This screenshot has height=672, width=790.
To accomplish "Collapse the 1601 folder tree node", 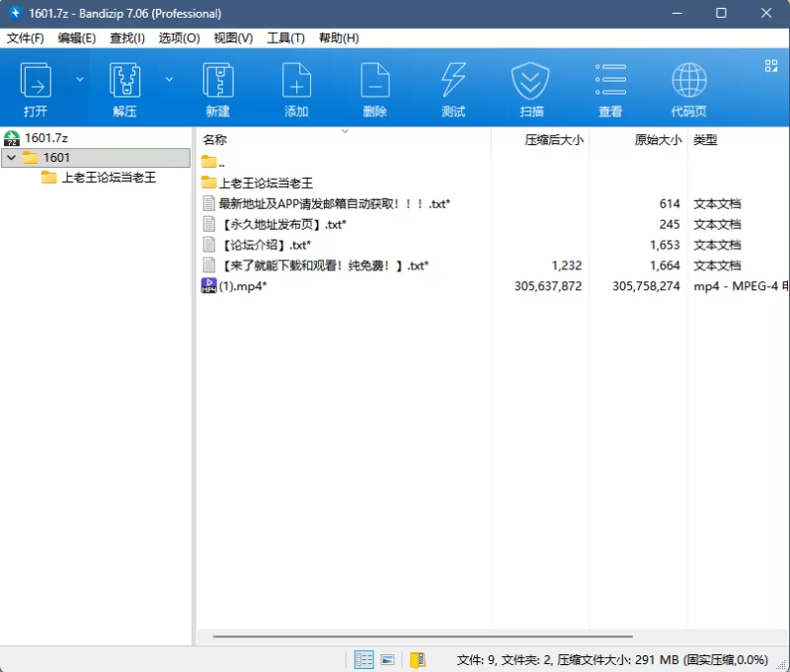I will click(11, 158).
